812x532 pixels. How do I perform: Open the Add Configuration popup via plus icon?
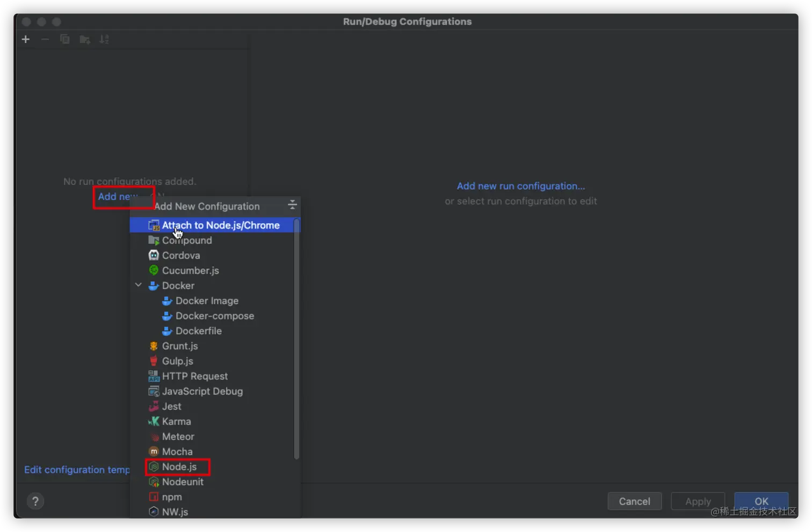(x=25, y=39)
